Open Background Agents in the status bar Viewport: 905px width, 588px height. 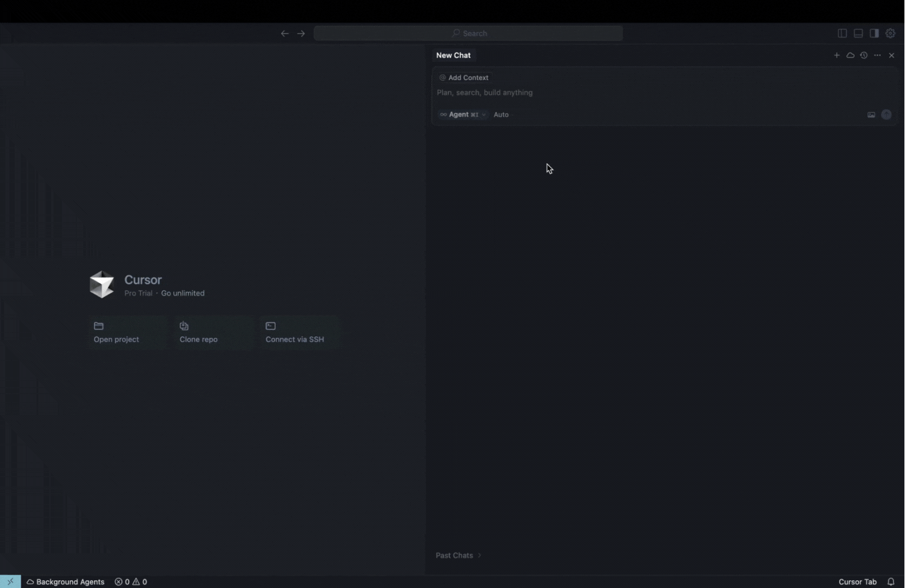click(x=65, y=582)
